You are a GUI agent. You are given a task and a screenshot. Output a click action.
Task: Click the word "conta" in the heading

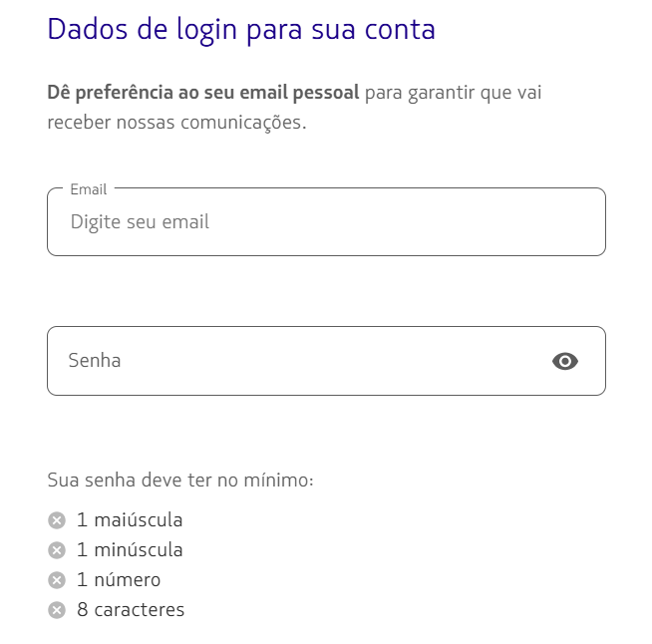399,29
